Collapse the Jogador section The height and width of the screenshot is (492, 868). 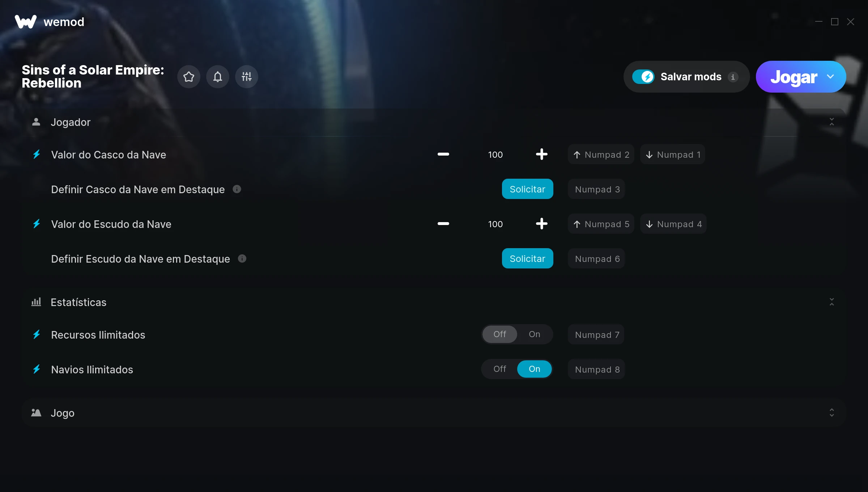832,122
